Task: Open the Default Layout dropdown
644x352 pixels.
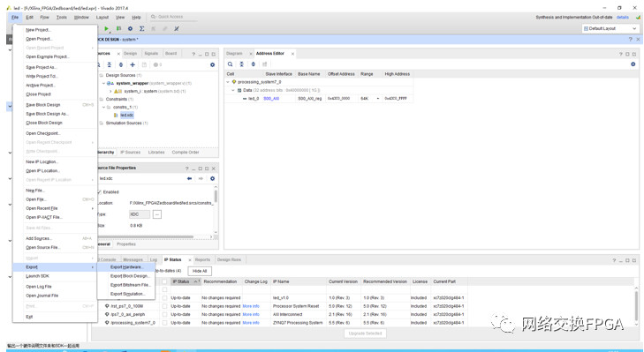Action: click(x=610, y=29)
